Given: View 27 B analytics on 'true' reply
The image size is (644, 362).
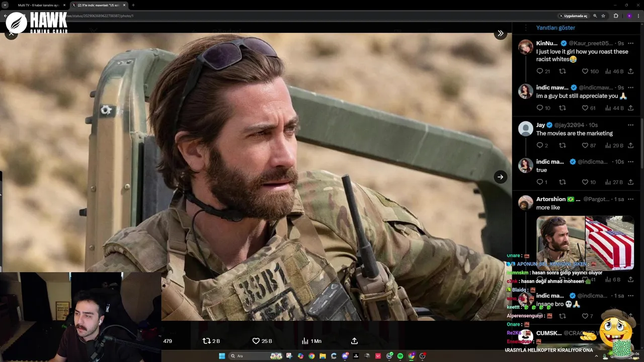Looking at the screenshot, I should tap(614, 182).
